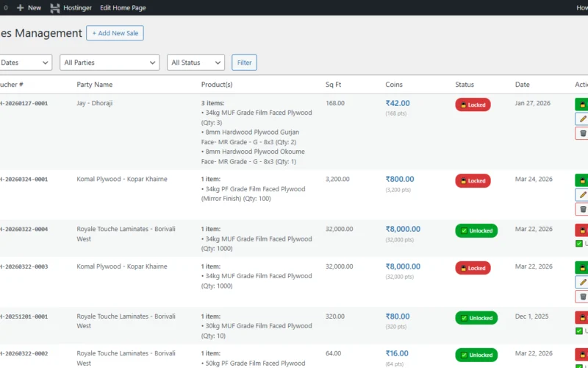Viewport: 588px width, 368px height.
Task: Click the pencil edit icon for Jay - Dhoraji sale
Action: coord(582,118)
